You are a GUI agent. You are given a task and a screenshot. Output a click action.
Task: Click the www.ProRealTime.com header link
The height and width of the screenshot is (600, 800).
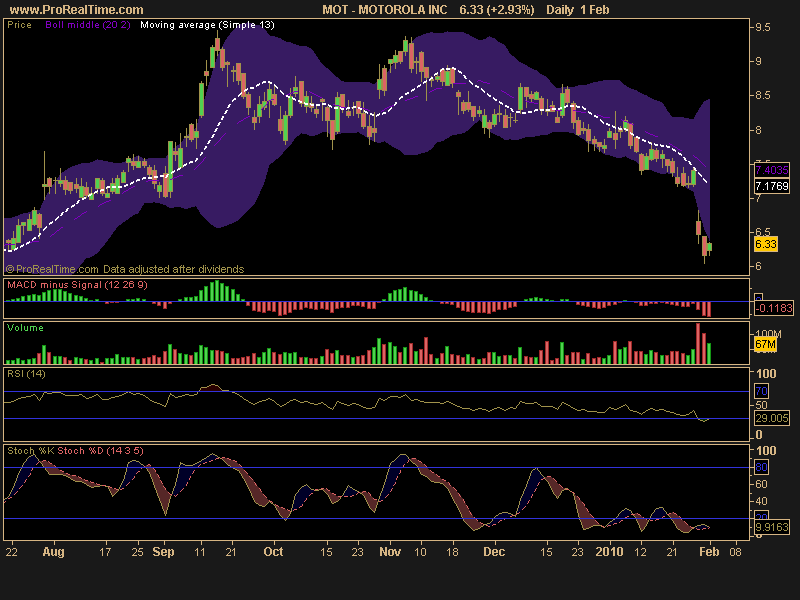(x=77, y=10)
